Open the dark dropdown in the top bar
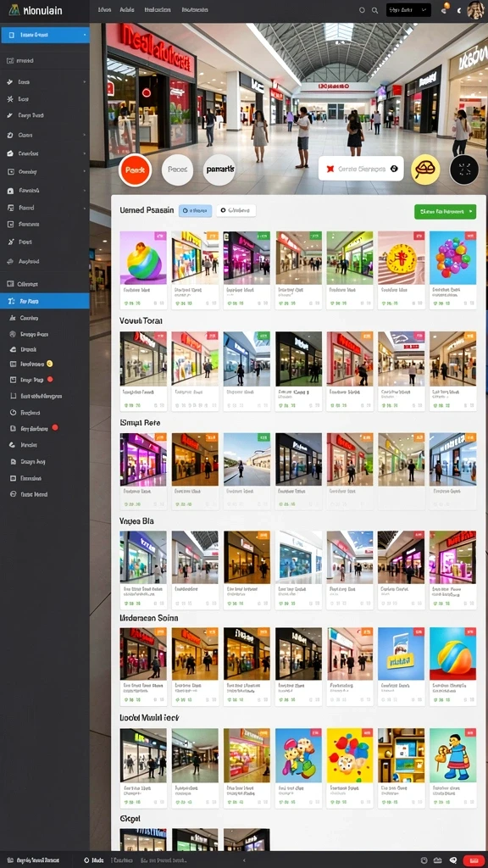The width and height of the screenshot is (488, 868). (x=408, y=10)
